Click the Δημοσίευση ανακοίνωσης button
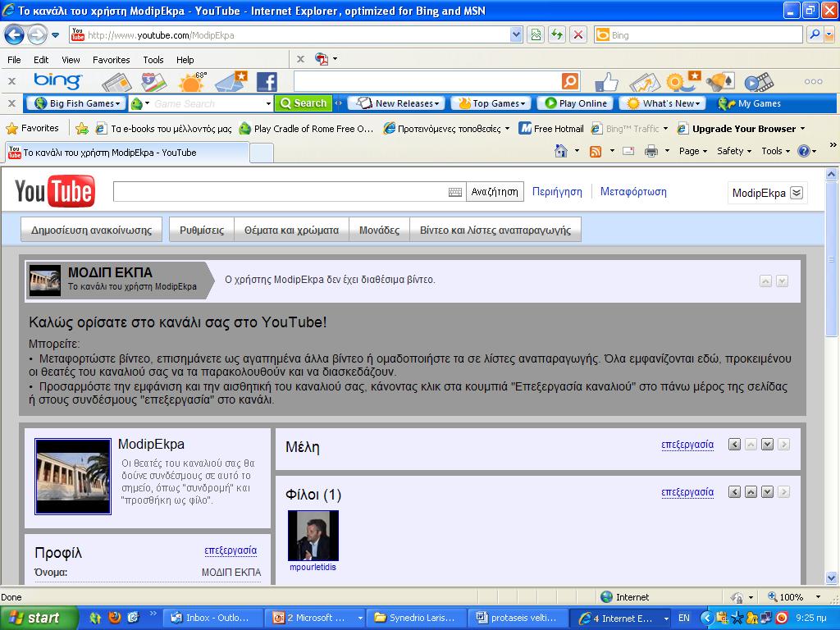This screenshot has width=840, height=630. coord(92,230)
